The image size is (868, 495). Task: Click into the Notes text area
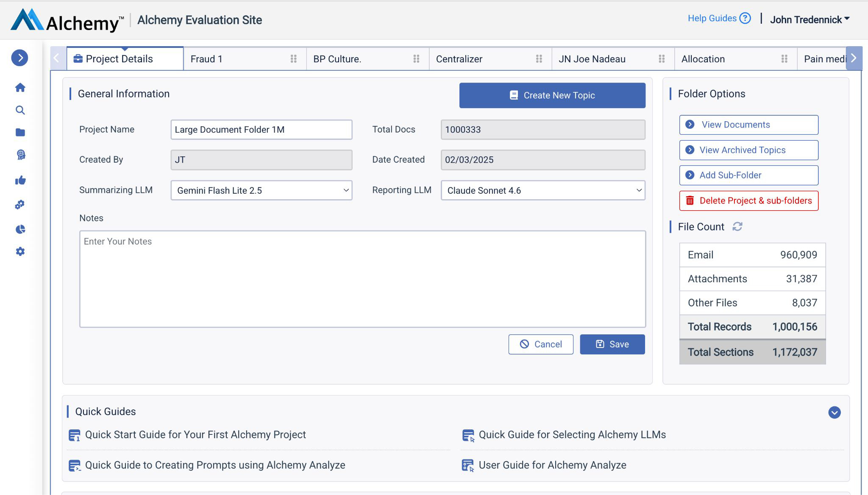[x=362, y=279]
